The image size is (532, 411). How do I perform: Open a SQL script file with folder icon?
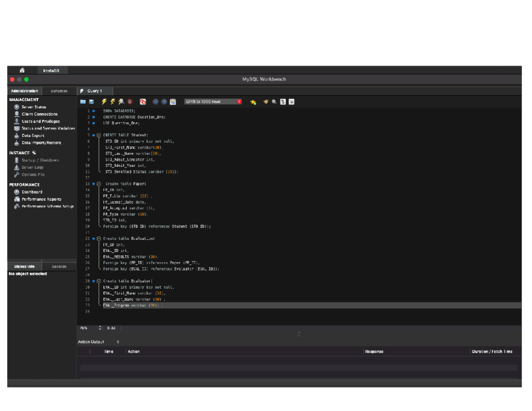tap(83, 102)
